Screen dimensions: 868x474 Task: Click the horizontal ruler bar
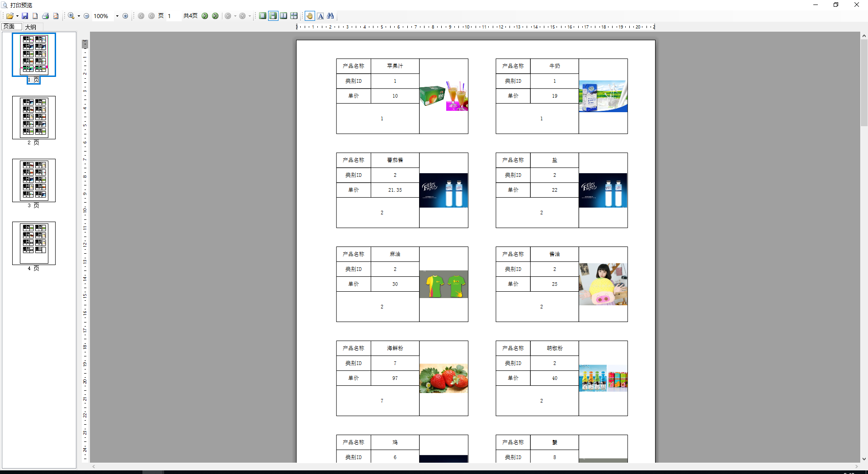pyautogui.click(x=476, y=27)
